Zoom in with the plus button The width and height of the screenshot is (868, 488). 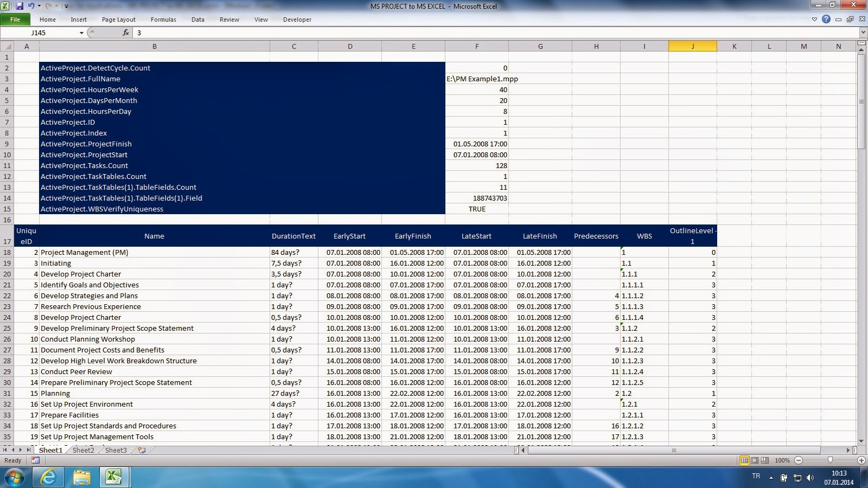click(861, 460)
